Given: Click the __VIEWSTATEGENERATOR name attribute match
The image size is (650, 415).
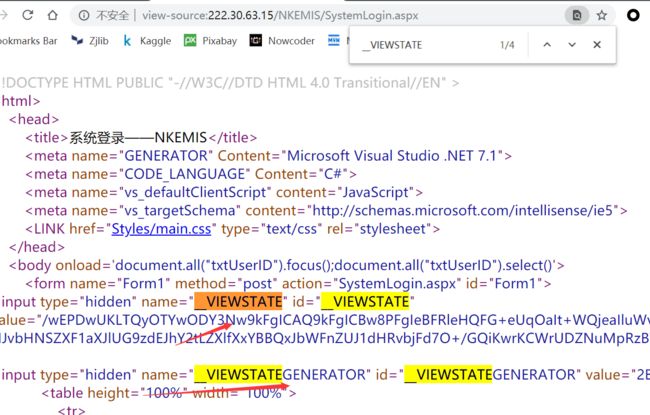Looking at the screenshot, I should tap(282, 374).
